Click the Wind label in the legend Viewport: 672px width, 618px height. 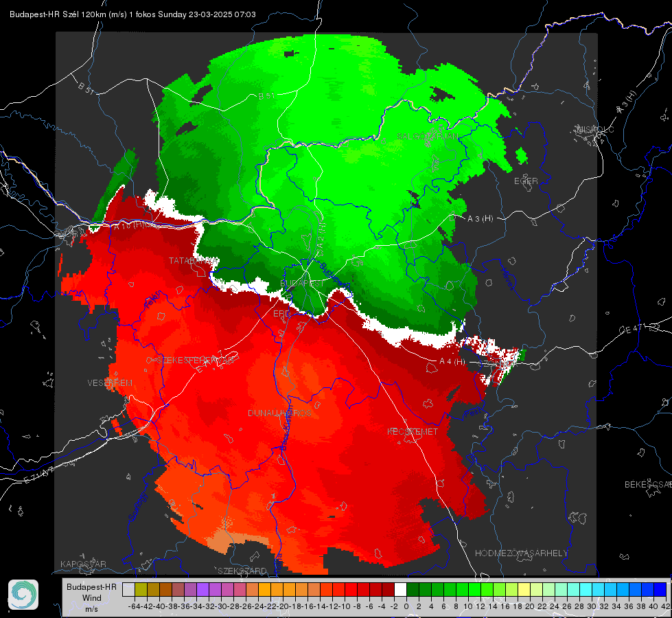click(92, 598)
